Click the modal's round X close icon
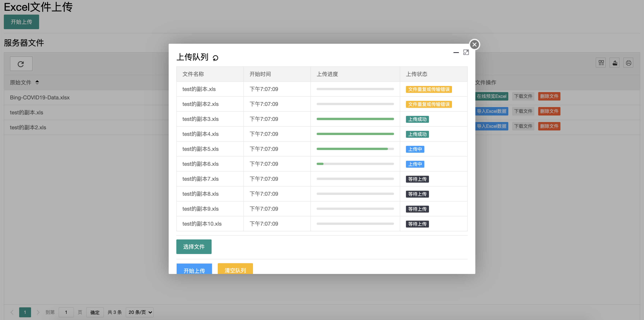This screenshot has height=320, width=644. pos(474,45)
